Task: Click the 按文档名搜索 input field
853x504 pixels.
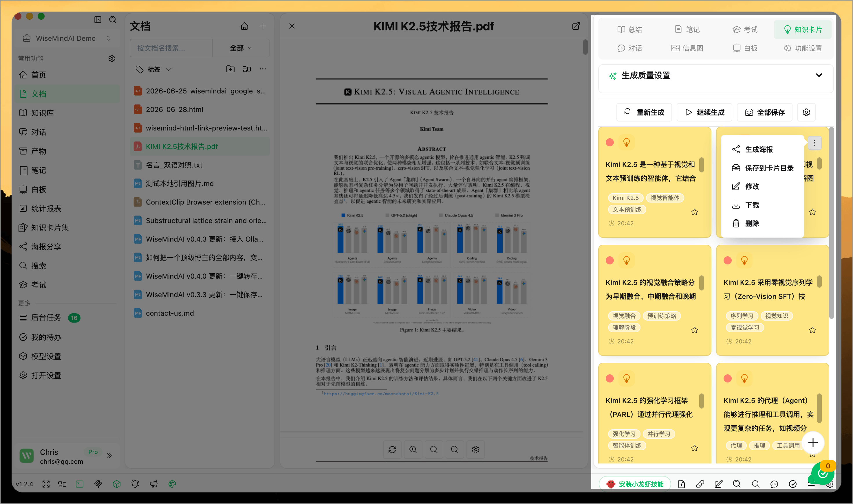Action: point(171,48)
